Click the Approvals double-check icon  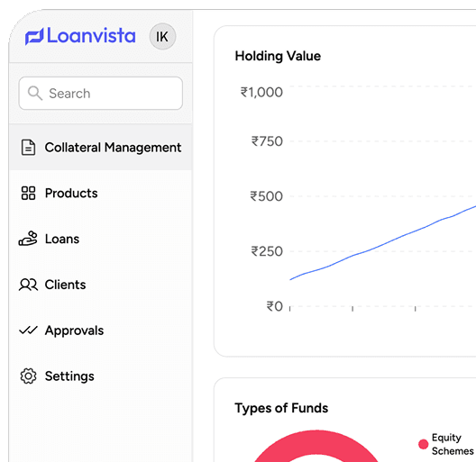(x=28, y=330)
